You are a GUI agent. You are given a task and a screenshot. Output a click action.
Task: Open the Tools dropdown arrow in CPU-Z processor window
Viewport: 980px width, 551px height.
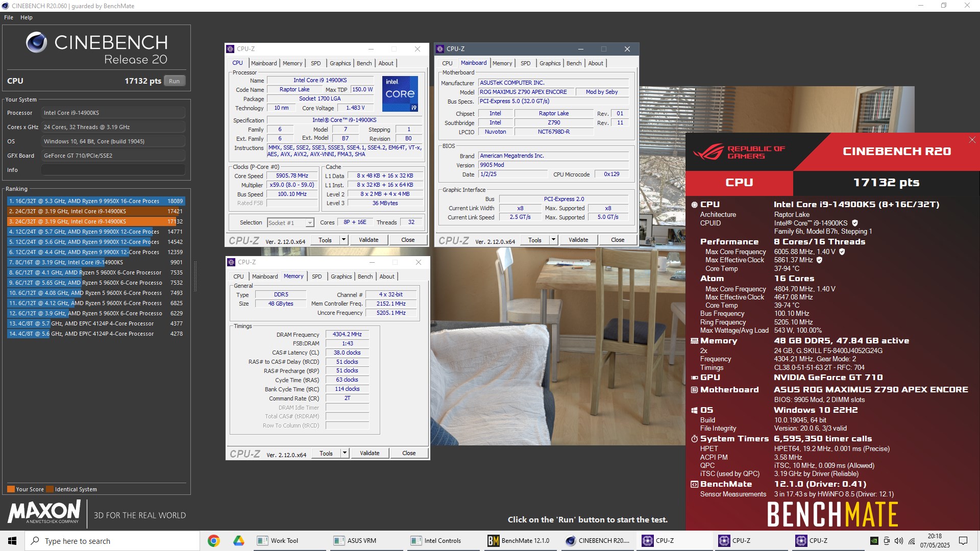point(344,240)
